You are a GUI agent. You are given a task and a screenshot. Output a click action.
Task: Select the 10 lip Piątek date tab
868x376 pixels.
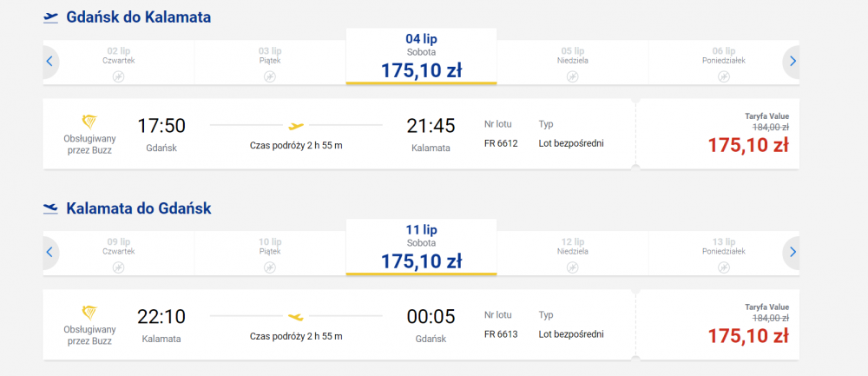[x=270, y=254]
